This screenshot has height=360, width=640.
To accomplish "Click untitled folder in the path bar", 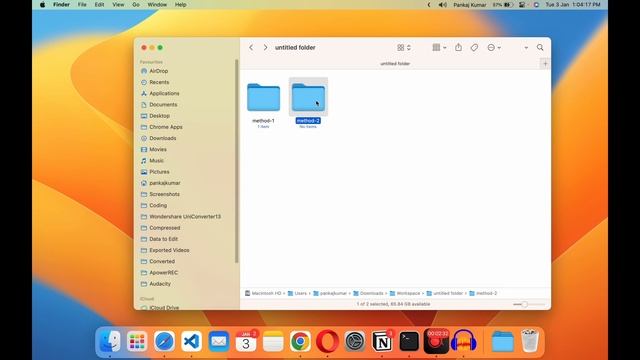I will click(445, 293).
